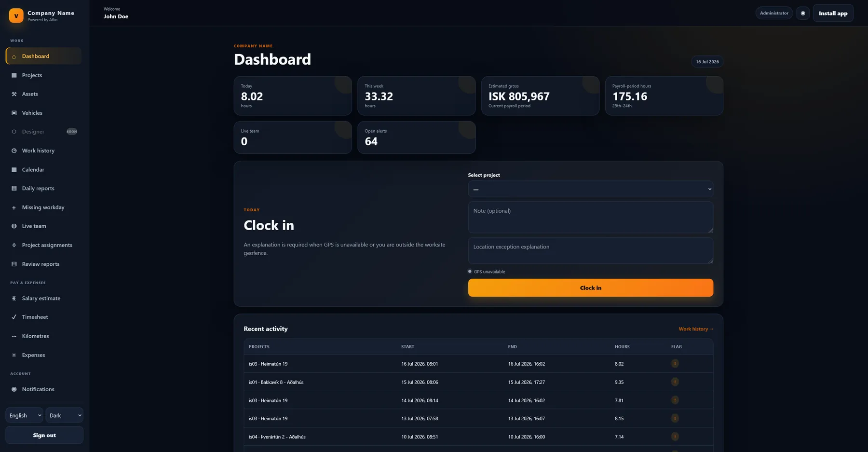Follow the Work history arrow link
The image size is (868, 452).
tap(696, 329)
